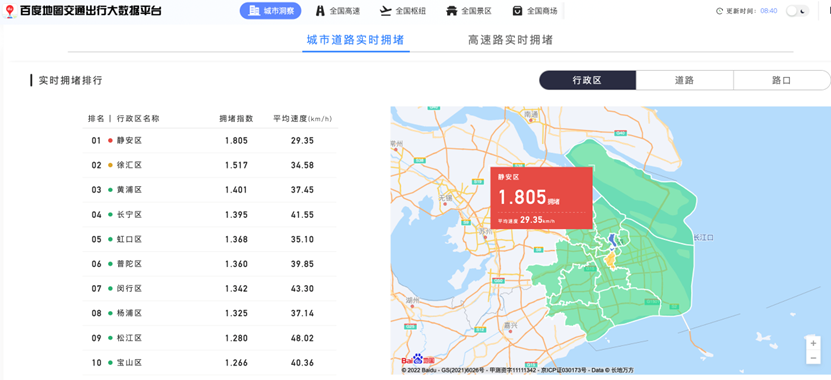Screen dimensions: 831x380
Task: Click the yellow highlighted district on map
Action: [611, 260]
